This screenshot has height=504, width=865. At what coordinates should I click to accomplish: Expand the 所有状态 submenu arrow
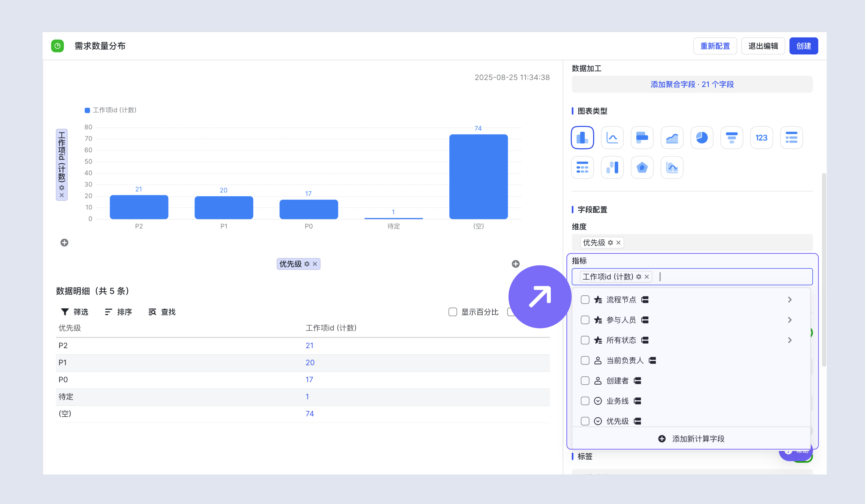pos(789,340)
